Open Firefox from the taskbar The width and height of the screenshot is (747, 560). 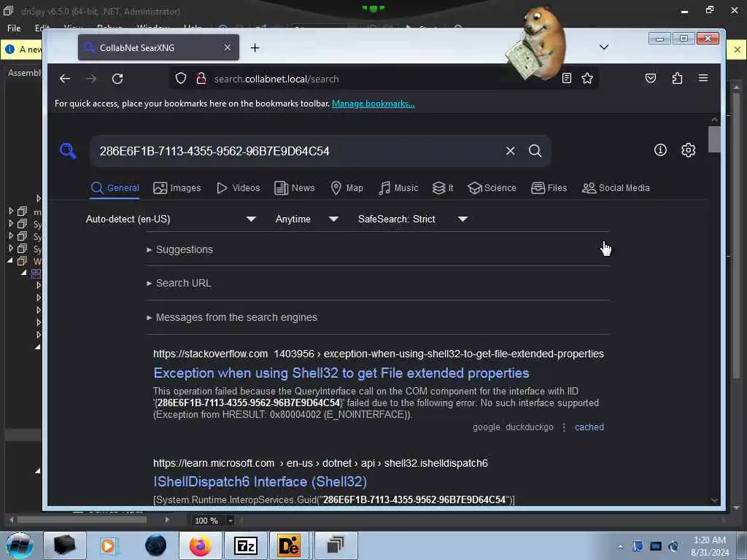coord(200,545)
